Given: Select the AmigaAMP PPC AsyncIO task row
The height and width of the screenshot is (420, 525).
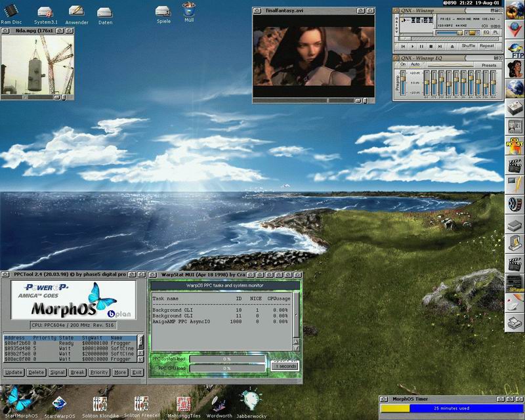Looking at the screenshot, I should tap(220, 322).
